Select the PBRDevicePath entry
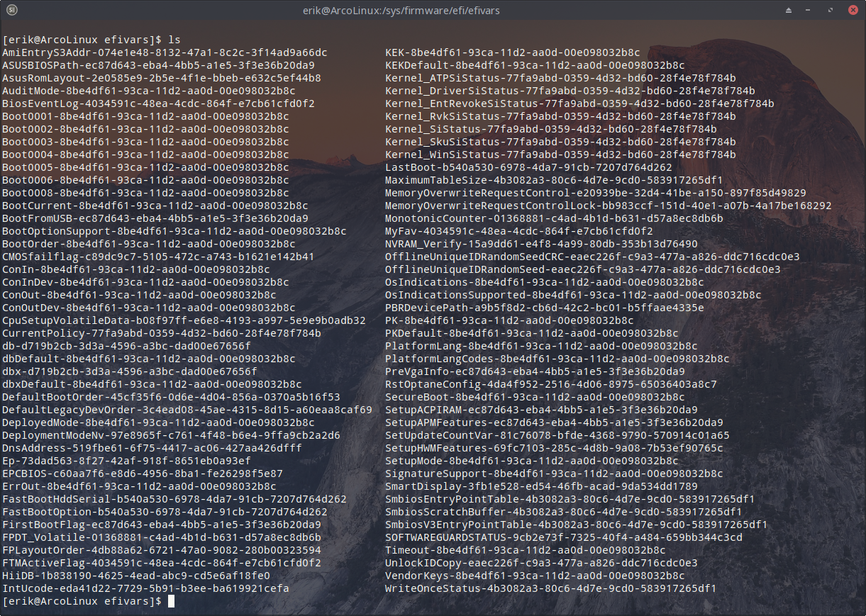 click(x=545, y=308)
